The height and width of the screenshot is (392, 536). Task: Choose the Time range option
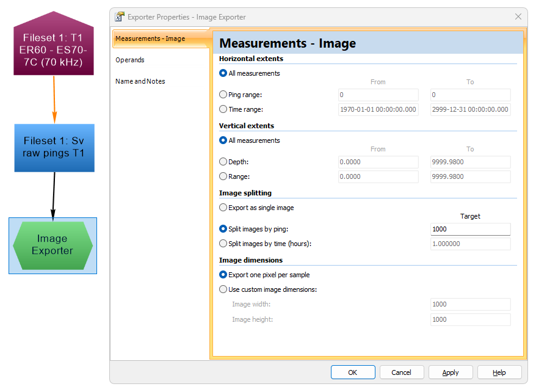pos(223,109)
